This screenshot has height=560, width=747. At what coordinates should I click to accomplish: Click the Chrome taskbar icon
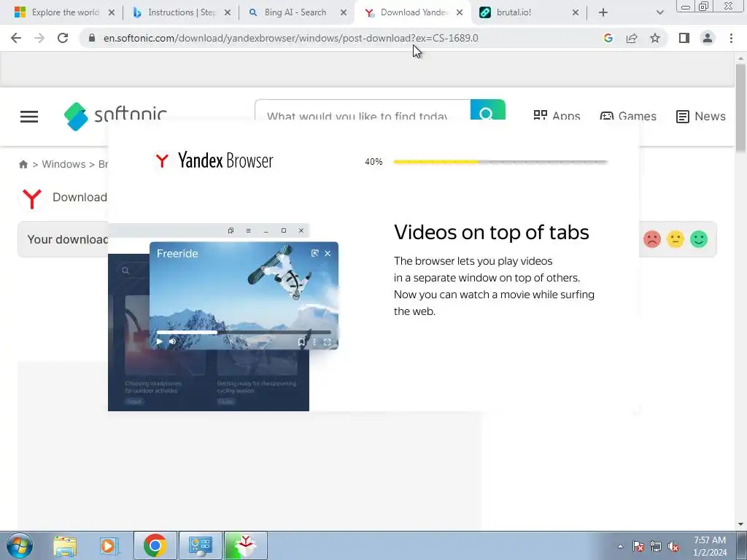click(155, 545)
